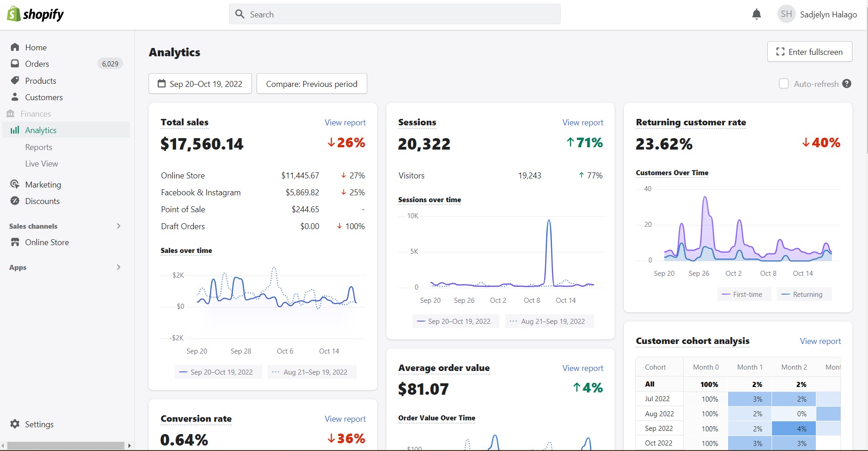Open the Total sales View report link
This screenshot has width=868, height=451.
pos(345,122)
